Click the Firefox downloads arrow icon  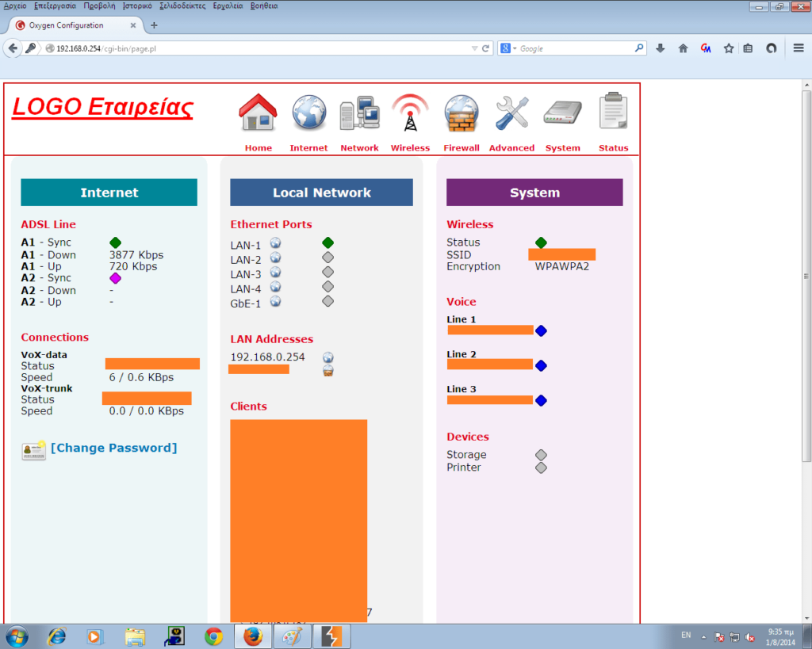pyautogui.click(x=661, y=48)
